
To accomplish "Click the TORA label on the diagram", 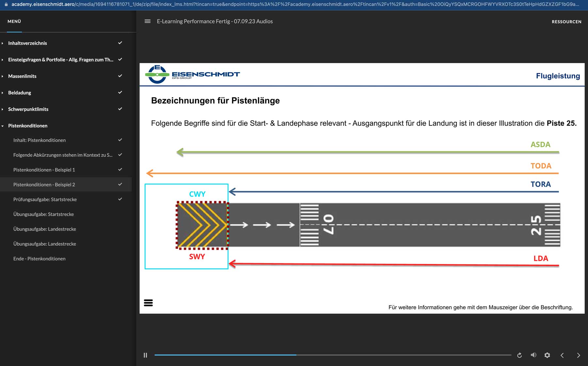I will coord(541,184).
